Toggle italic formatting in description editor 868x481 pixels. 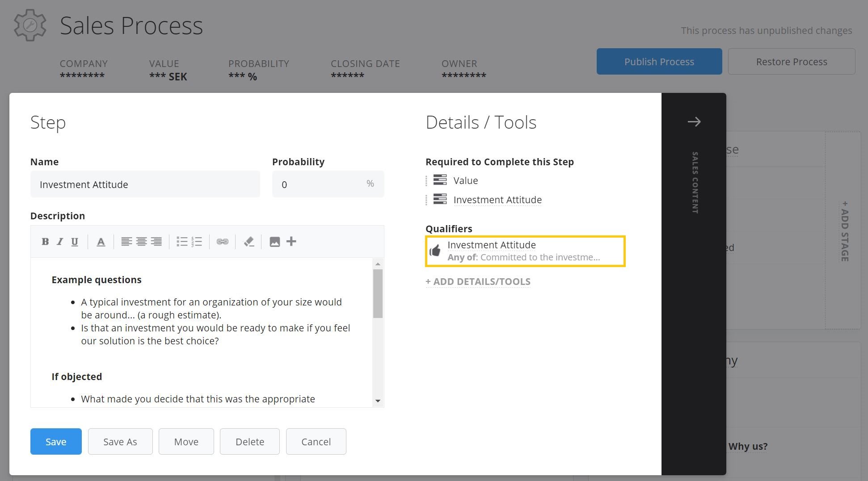coord(60,242)
